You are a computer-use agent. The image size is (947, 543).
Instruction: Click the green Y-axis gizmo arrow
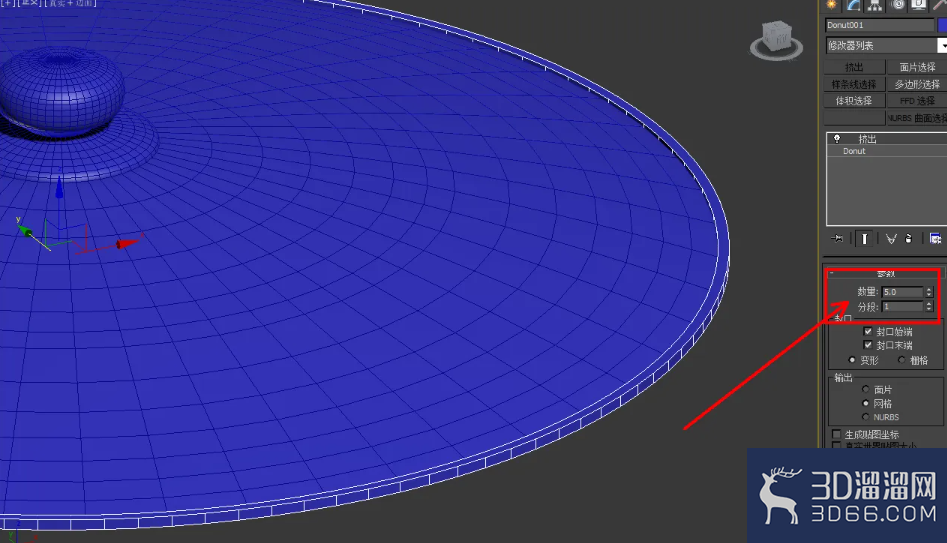25,230
